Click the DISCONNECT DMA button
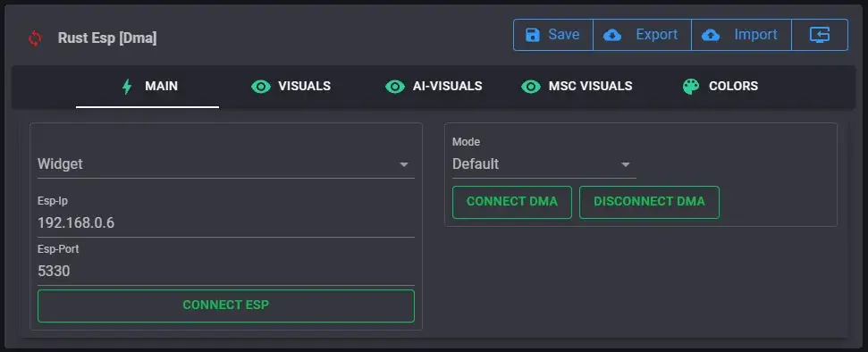The height and width of the screenshot is (352, 868). pyautogui.click(x=649, y=202)
